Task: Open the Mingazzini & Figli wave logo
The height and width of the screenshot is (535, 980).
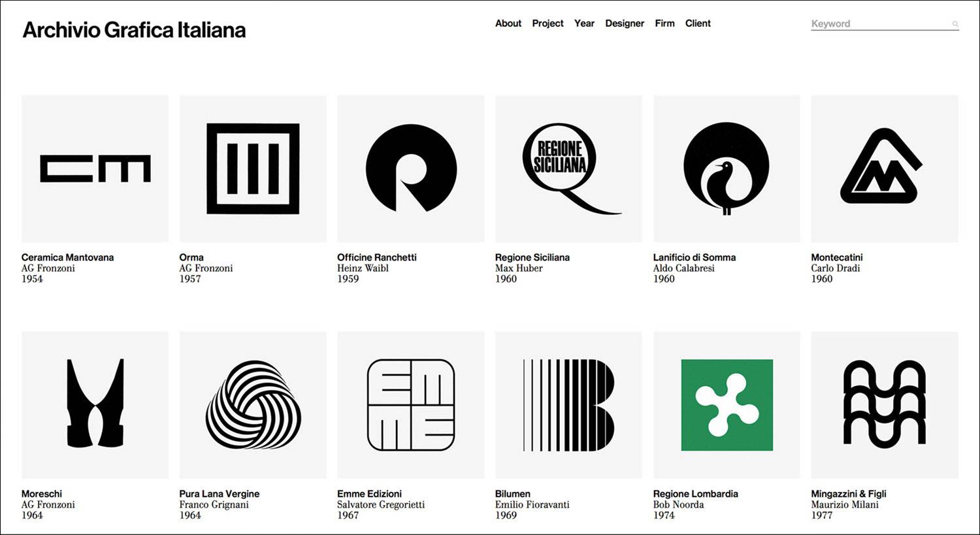Action: pos(885,405)
